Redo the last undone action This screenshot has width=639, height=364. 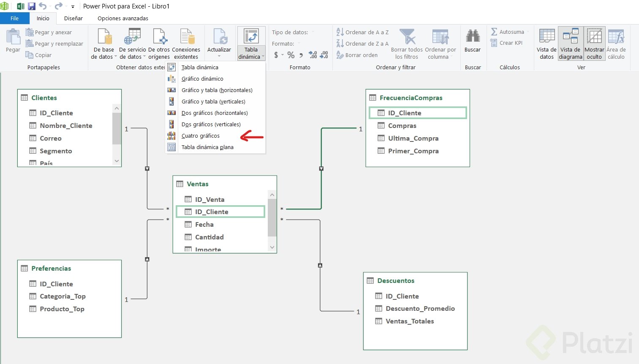coord(59,6)
